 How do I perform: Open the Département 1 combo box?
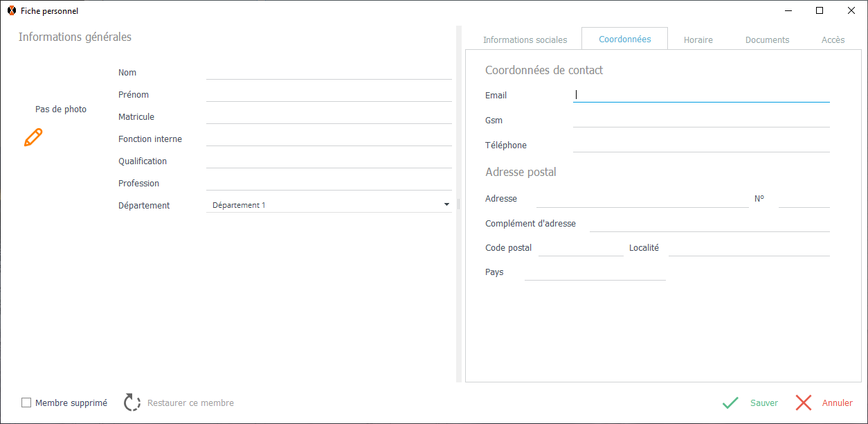[325, 205]
